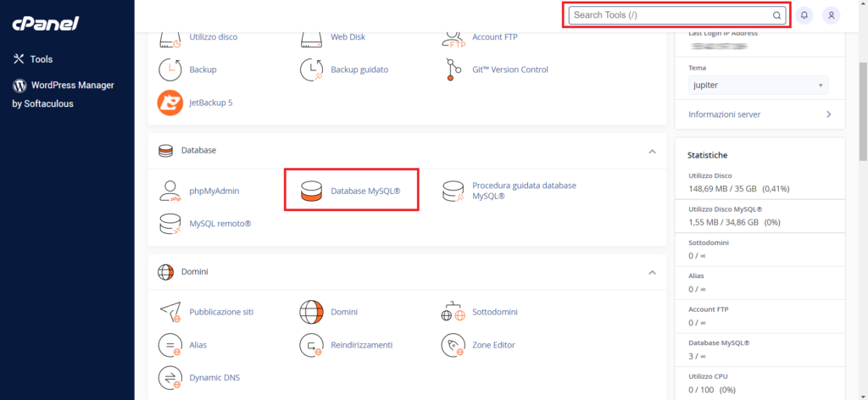Collapse the Domini section chevron
The width and height of the screenshot is (868, 400).
652,272
